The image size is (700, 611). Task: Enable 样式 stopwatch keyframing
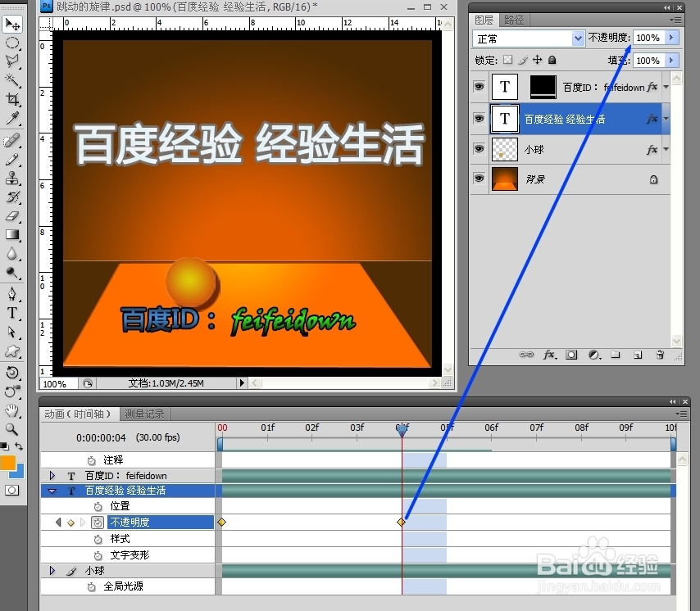98,539
